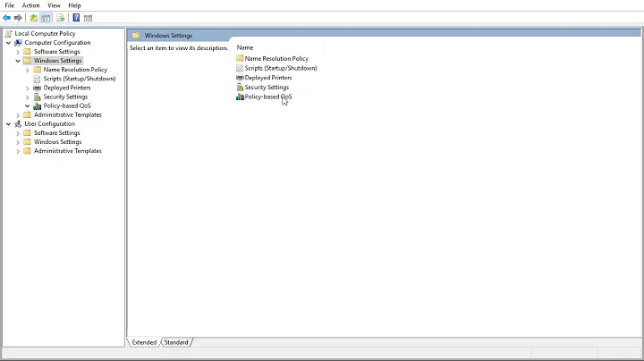Open the View menu
644x361 pixels.
coord(54,5)
